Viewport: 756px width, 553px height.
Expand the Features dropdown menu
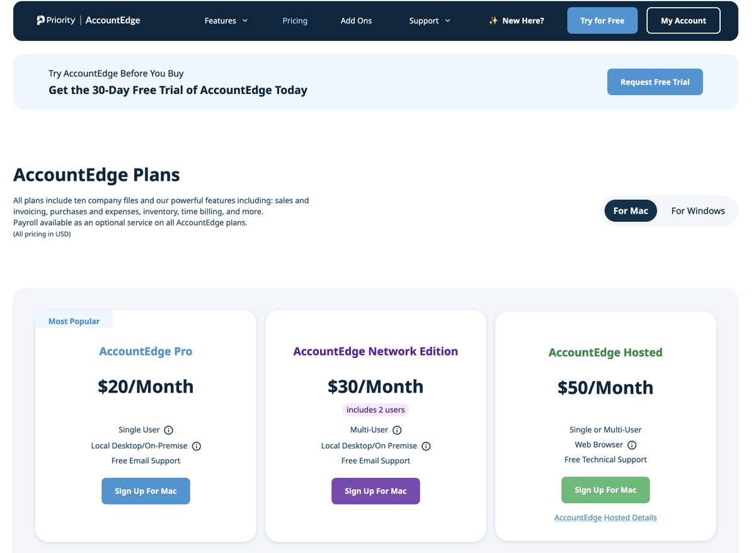(x=226, y=21)
